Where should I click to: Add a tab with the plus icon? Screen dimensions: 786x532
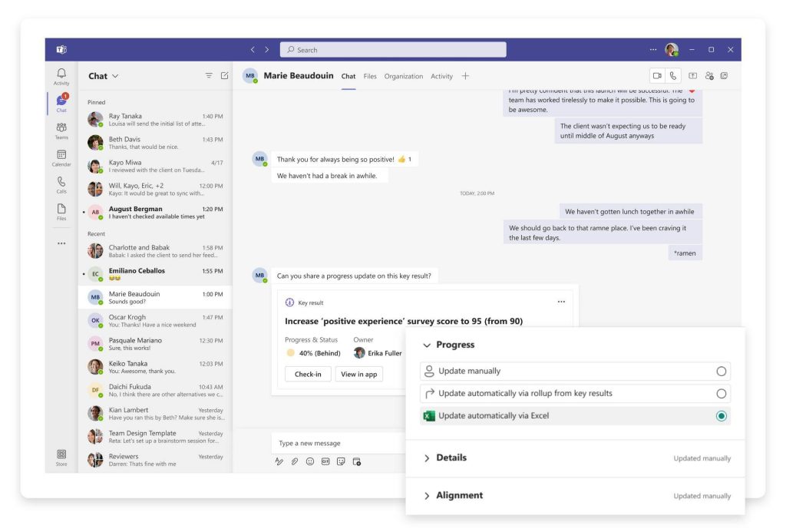(x=466, y=76)
